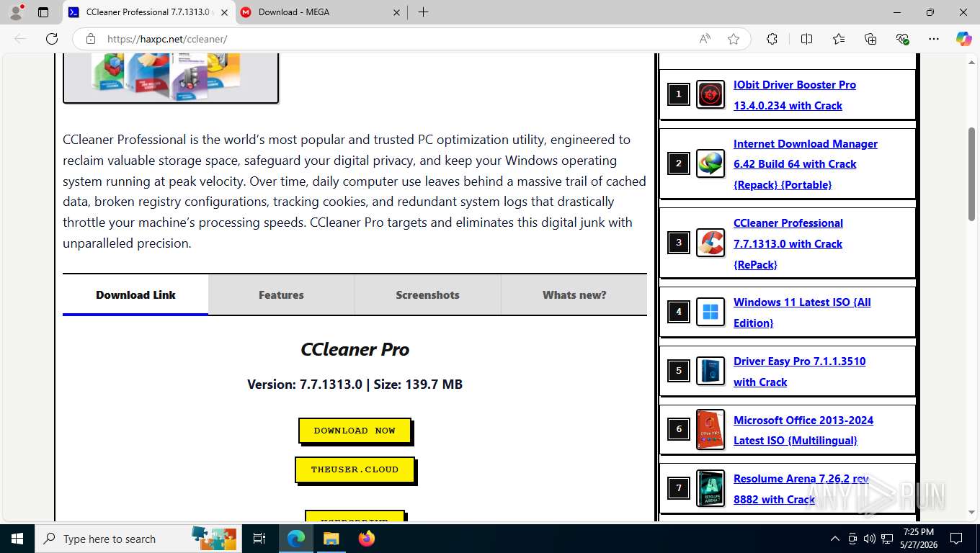
Task: Click the taskbar search box
Action: pyautogui.click(x=137, y=539)
